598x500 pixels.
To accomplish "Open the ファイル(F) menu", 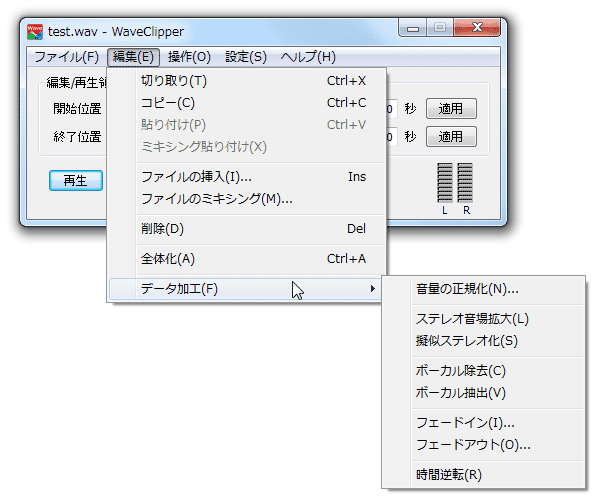I will (x=66, y=57).
